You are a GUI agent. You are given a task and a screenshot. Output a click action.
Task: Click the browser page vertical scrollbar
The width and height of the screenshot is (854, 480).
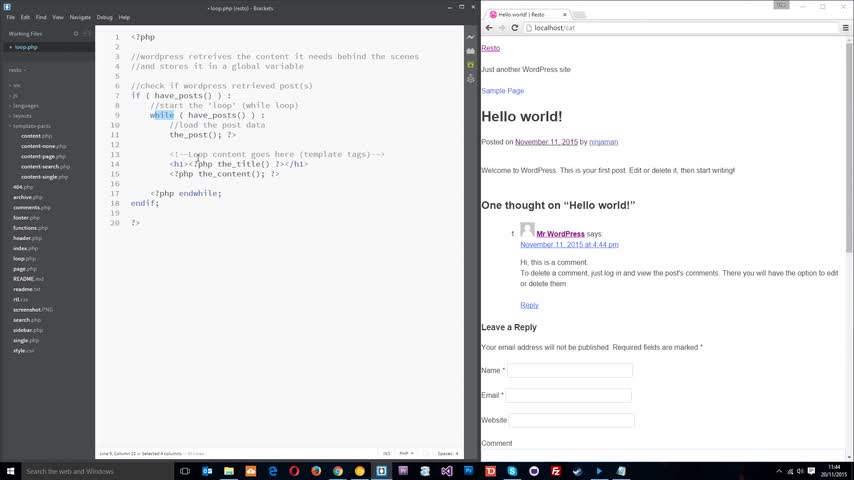coord(850,147)
